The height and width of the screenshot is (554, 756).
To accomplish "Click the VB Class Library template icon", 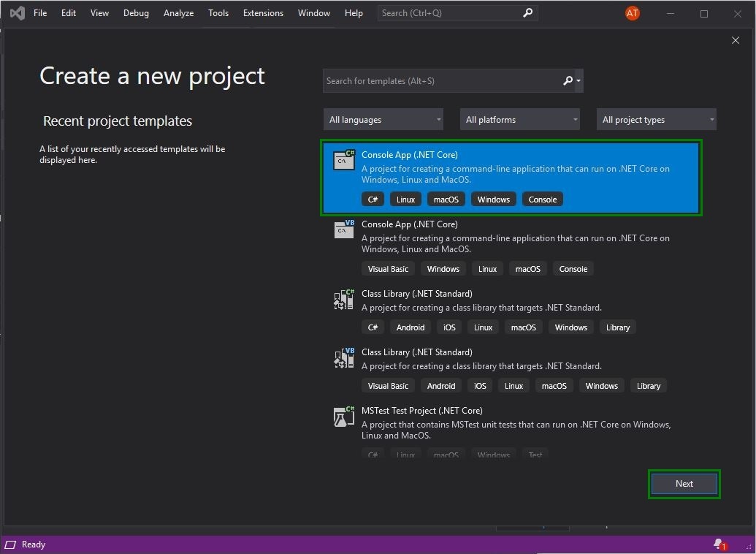I will coord(344,357).
